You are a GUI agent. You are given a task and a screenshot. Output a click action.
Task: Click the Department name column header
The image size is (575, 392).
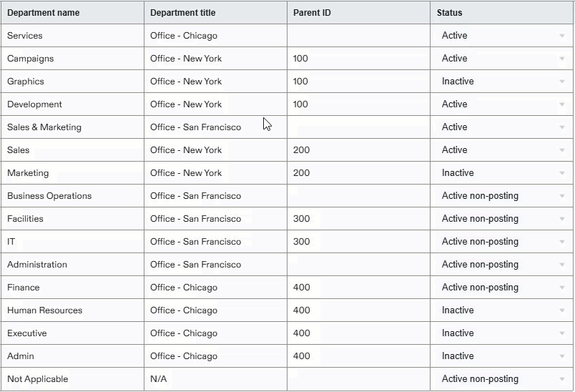[44, 13]
